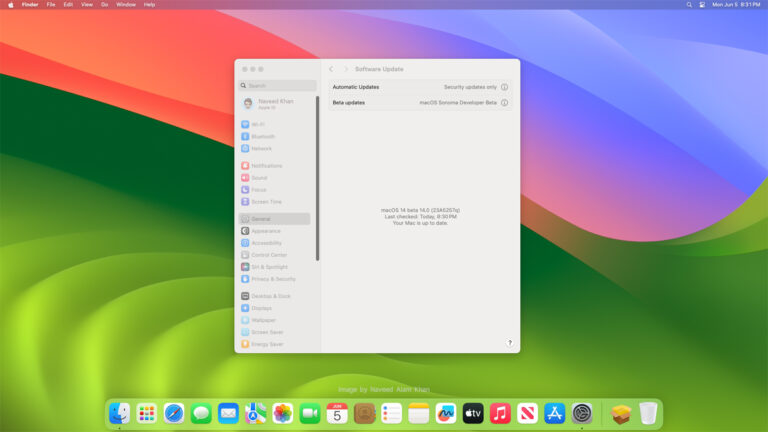Open News from the Dock
The width and height of the screenshot is (768, 432).
(527, 413)
